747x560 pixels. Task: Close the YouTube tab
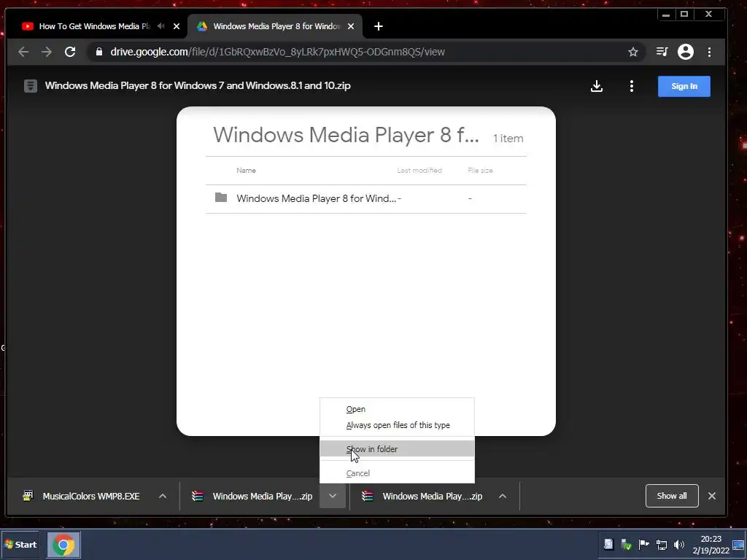click(177, 26)
